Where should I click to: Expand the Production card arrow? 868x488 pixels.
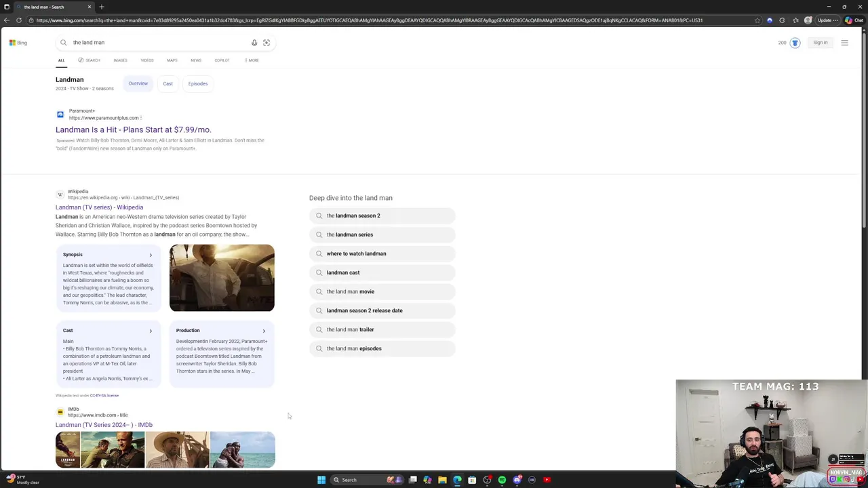point(264,331)
